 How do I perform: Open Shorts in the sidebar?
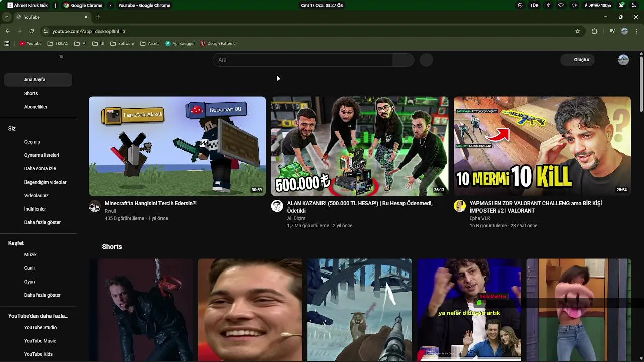click(38, 94)
